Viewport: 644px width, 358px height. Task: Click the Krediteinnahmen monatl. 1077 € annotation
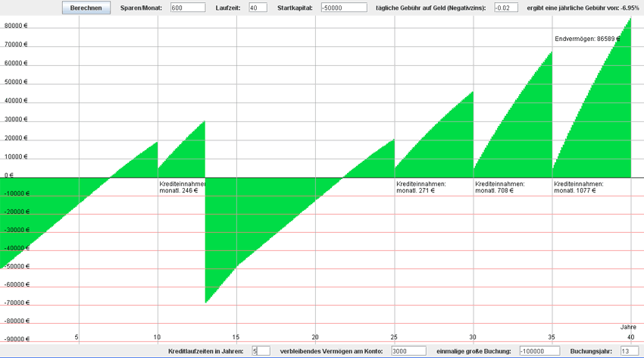tap(579, 187)
